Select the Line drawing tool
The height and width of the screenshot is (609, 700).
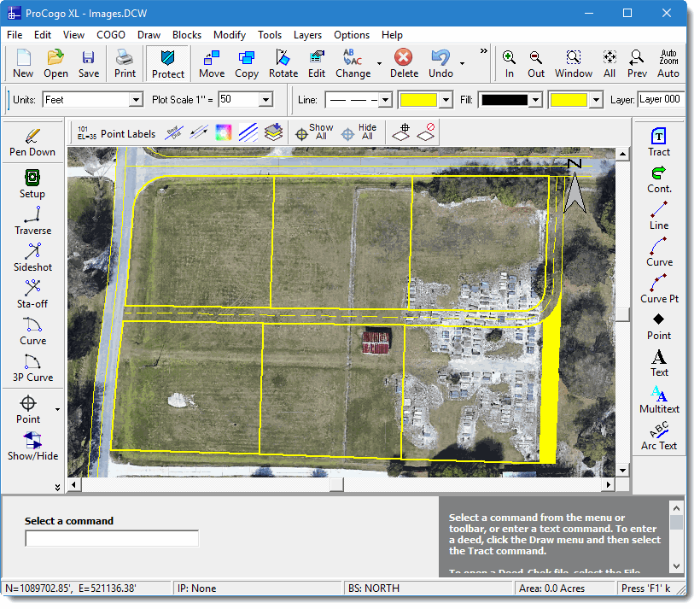[x=659, y=215]
